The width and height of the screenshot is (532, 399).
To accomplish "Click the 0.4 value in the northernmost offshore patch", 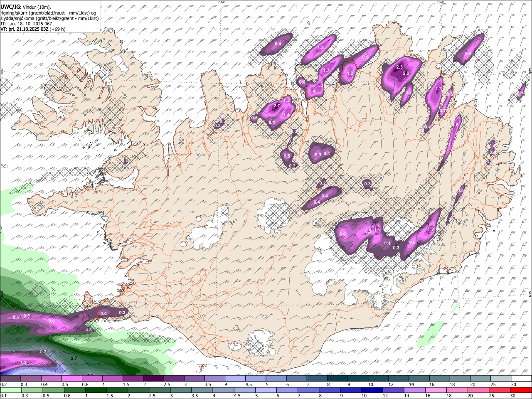I will [x=278, y=44].
